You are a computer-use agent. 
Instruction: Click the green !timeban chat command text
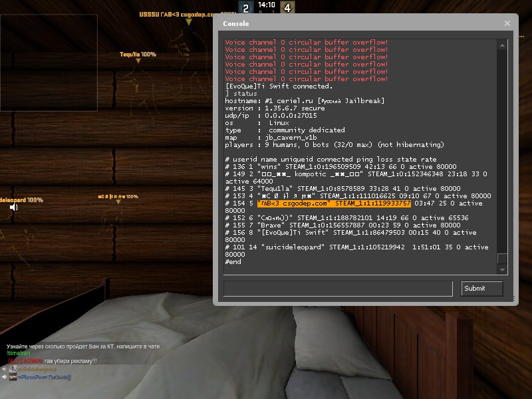pyautogui.click(x=19, y=354)
